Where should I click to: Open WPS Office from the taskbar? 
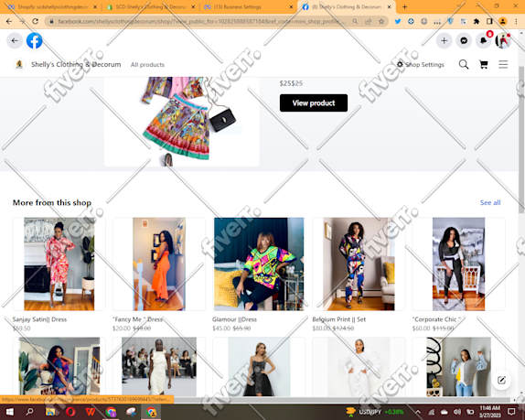tap(91, 412)
